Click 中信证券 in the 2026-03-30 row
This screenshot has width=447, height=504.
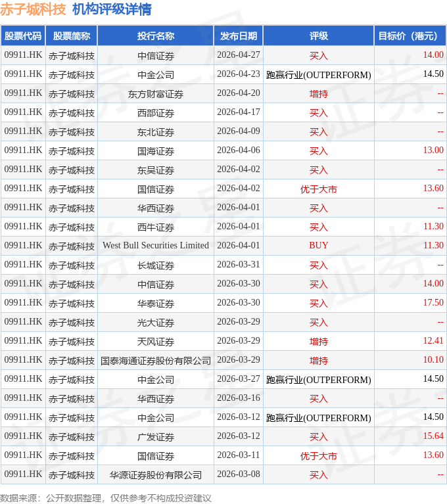[x=156, y=285]
